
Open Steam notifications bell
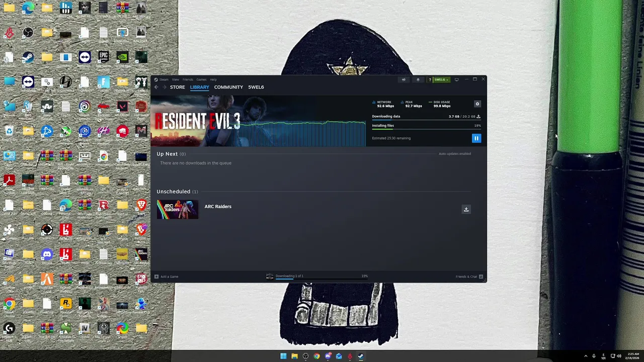pos(418,79)
